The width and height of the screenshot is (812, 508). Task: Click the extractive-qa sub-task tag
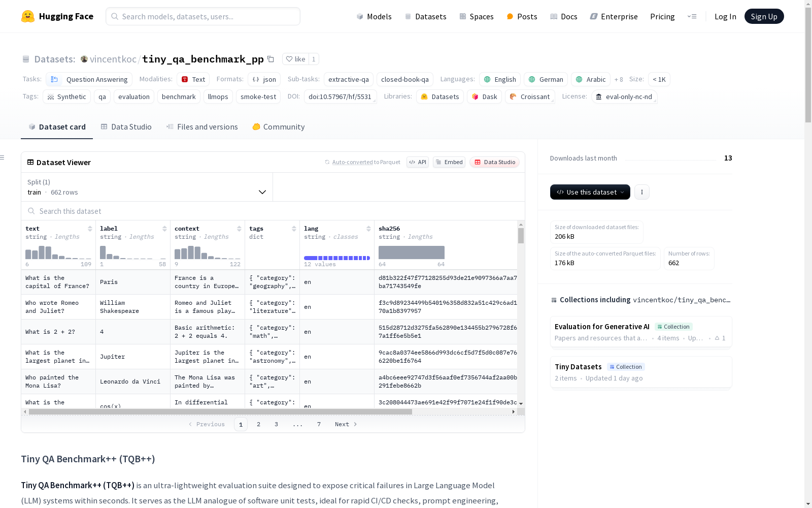pyautogui.click(x=349, y=79)
